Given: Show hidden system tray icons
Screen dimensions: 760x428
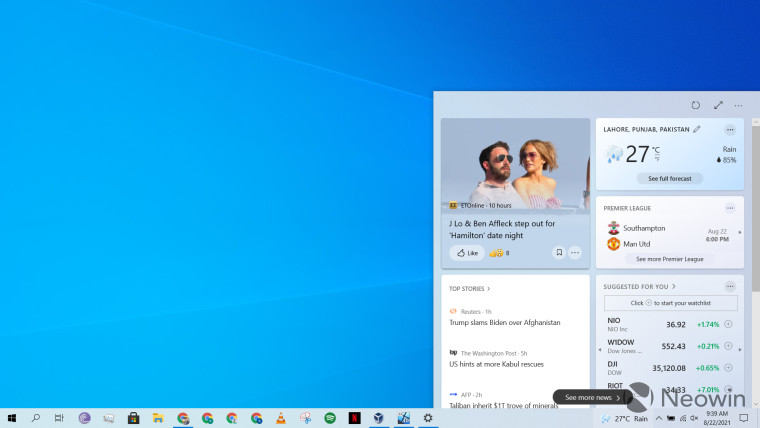Looking at the screenshot, I should coord(659,418).
